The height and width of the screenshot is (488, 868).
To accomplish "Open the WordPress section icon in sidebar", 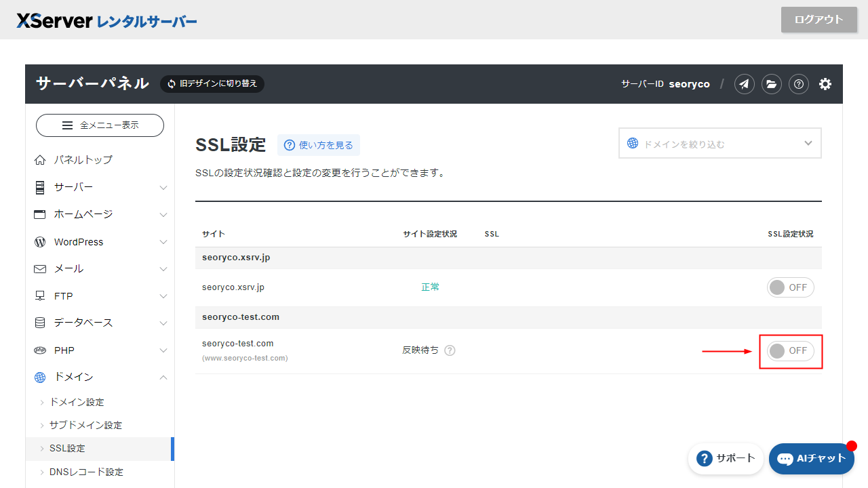I will (x=39, y=241).
